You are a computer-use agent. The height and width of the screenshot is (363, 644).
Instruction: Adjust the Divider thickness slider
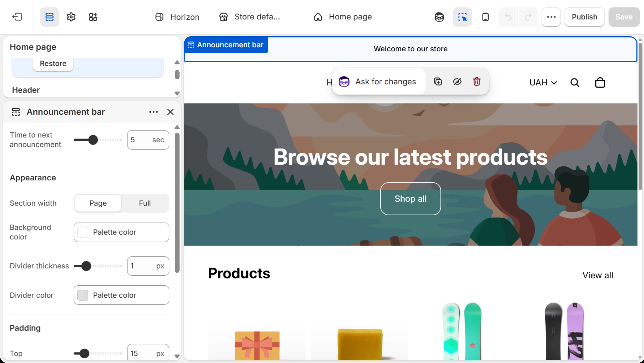[x=86, y=266]
